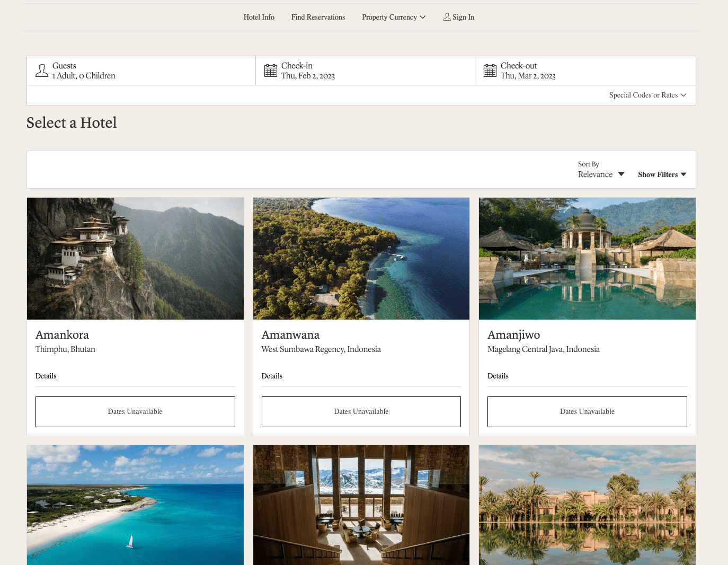Click Magelang Central Java, Indonesia text
Viewport: 728px width, 565px height.
[544, 349]
